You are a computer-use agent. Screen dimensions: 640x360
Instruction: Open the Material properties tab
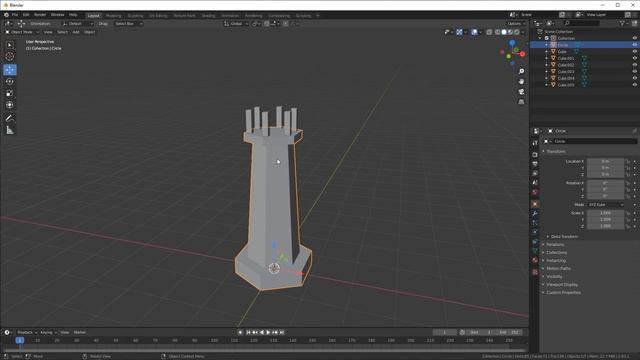(x=535, y=260)
